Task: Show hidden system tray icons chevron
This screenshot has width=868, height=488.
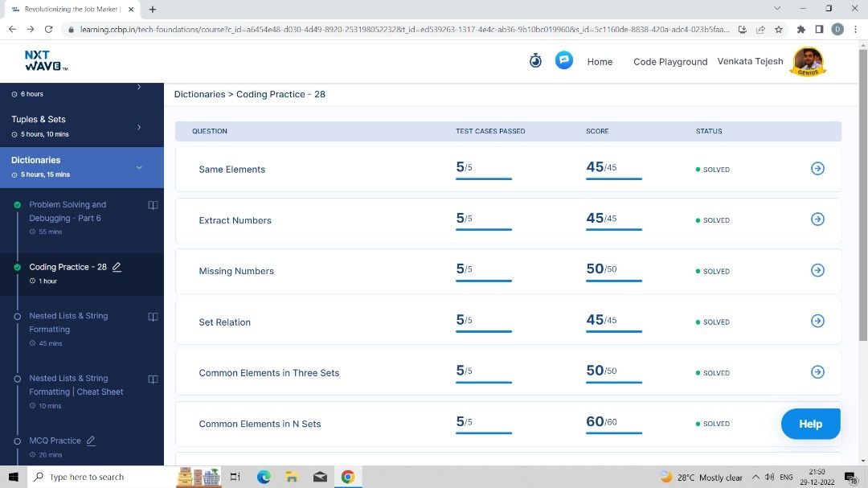Action: (755, 477)
